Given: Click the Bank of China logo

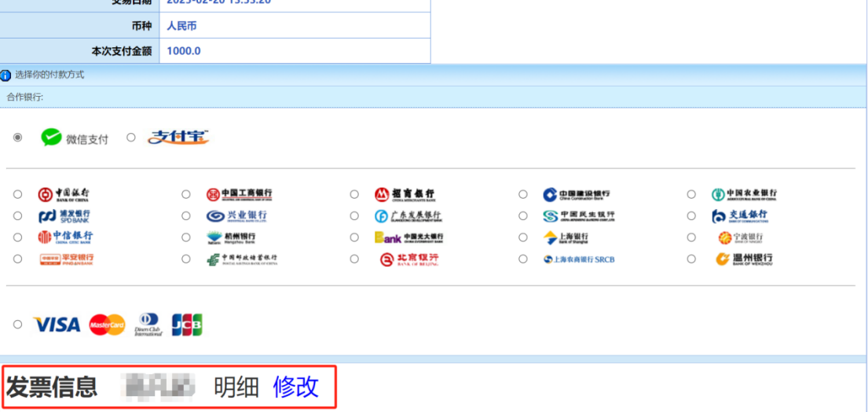Looking at the screenshot, I should (64, 194).
